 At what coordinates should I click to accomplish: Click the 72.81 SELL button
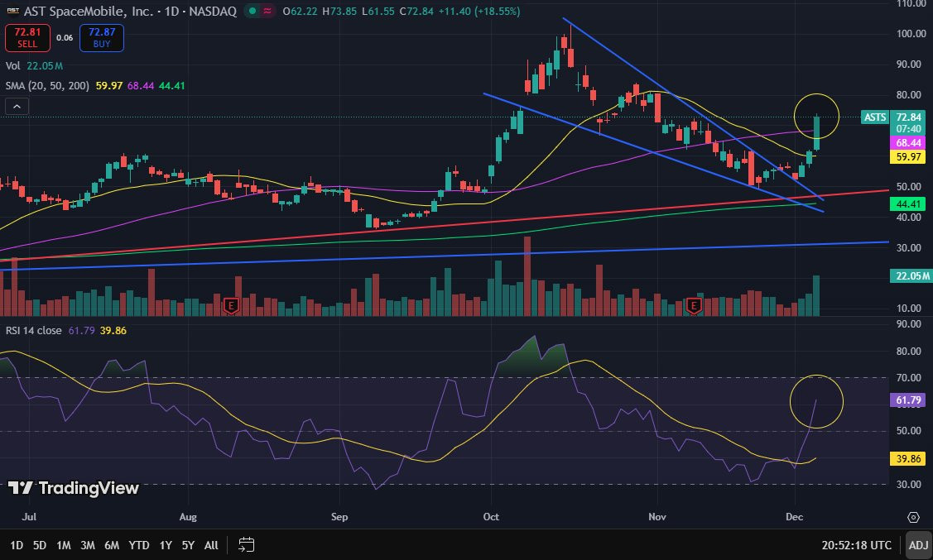click(x=27, y=37)
